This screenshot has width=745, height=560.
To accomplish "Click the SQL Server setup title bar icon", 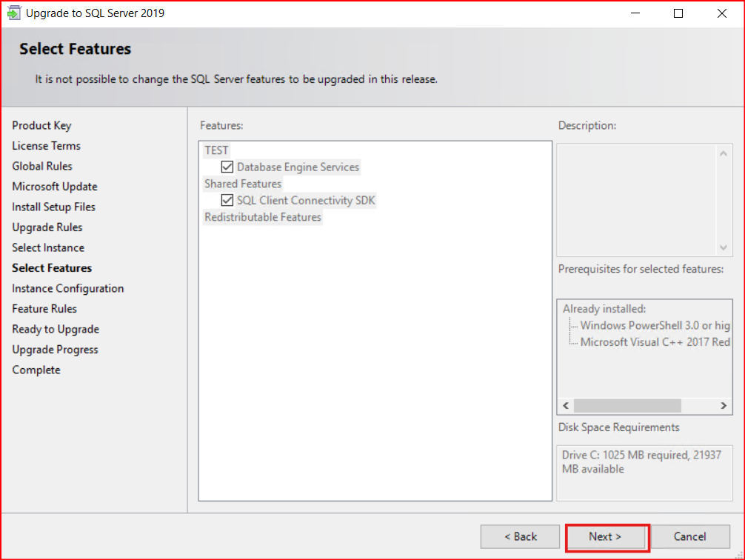I will pos(13,13).
